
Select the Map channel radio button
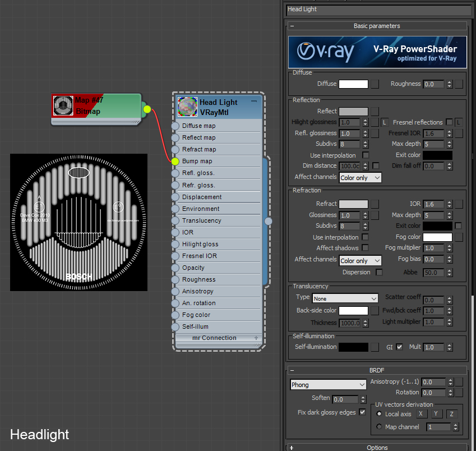(x=379, y=427)
